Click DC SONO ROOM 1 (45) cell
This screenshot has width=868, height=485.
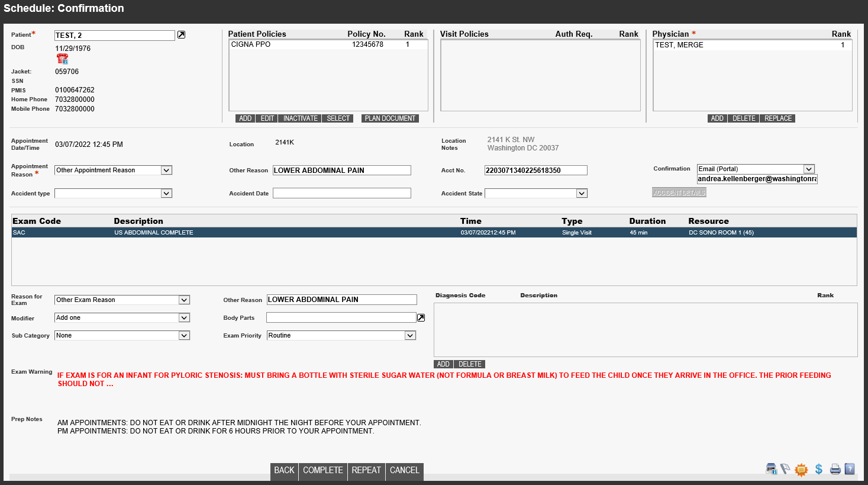pyautogui.click(x=721, y=233)
